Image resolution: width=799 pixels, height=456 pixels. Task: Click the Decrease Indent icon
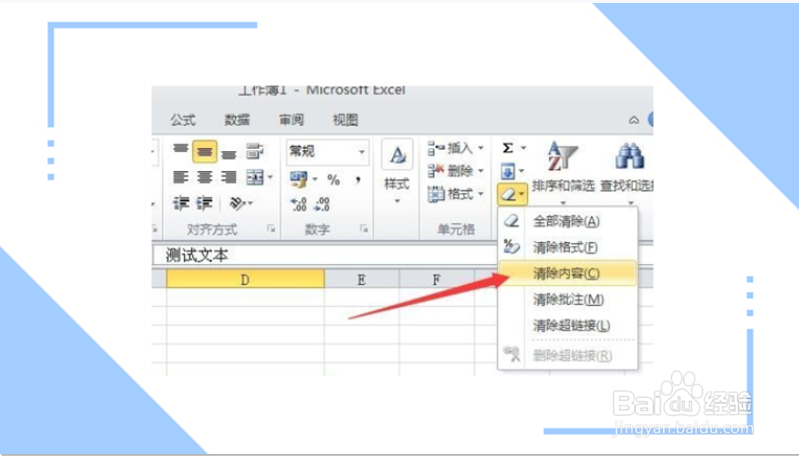(180, 203)
